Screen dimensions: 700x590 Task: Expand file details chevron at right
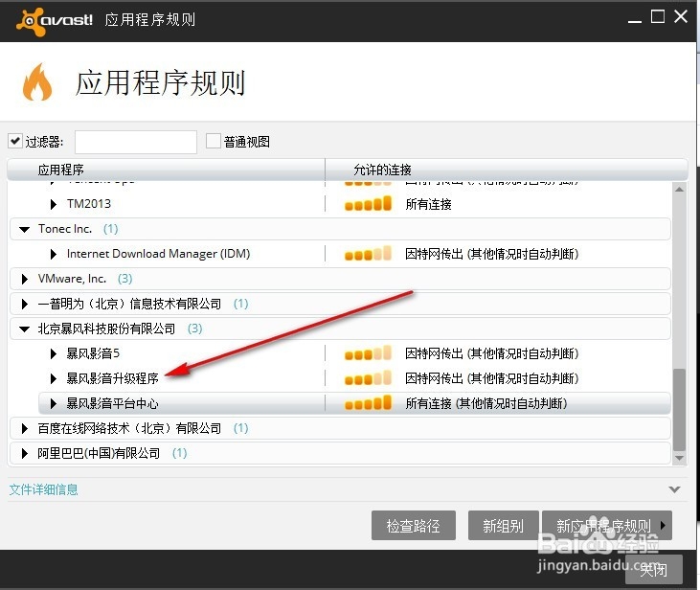[674, 489]
